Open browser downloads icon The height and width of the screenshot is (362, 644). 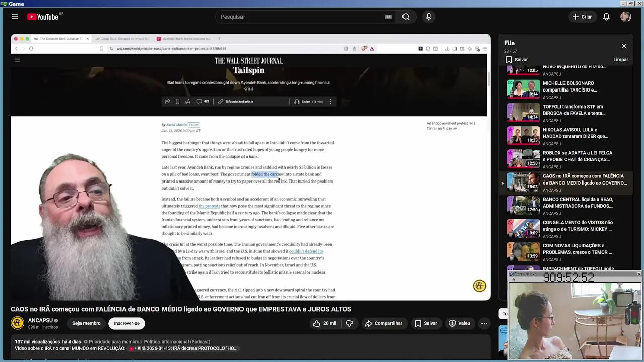[x=448, y=49]
